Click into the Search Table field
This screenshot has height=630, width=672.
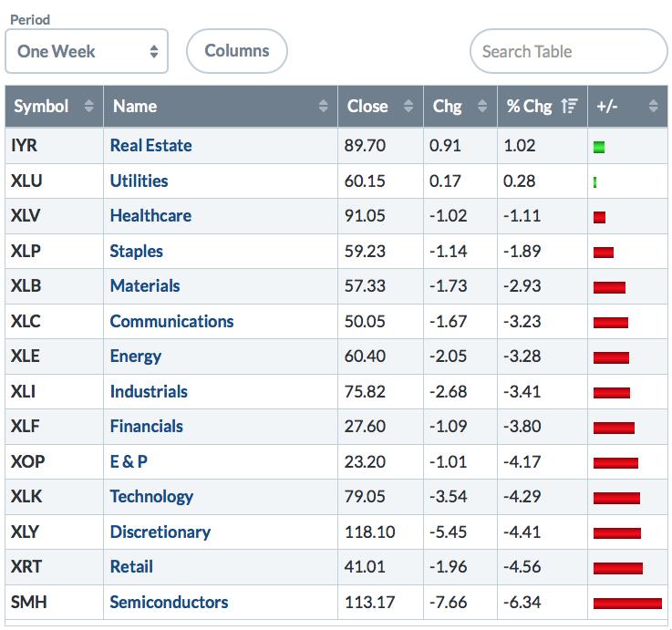tap(568, 51)
